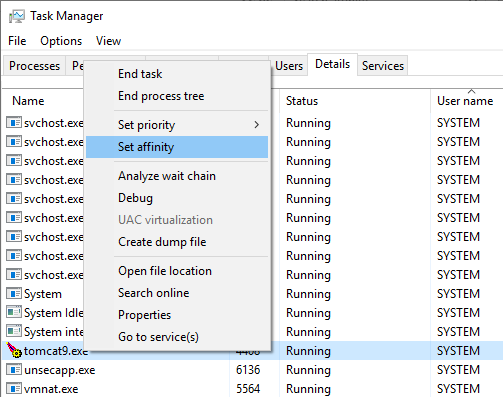Sort by the Name column header
This screenshot has height=397, width=503.
pos(28,101)
